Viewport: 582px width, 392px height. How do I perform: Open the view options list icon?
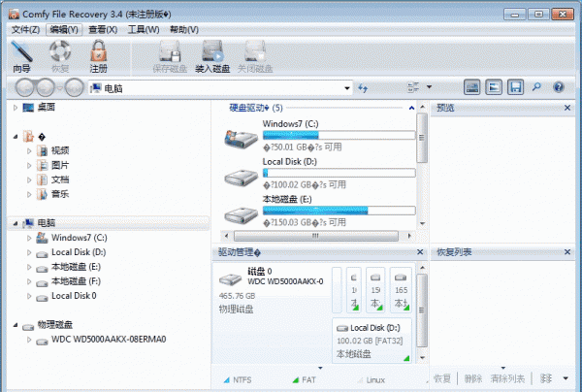pos(413,87)
